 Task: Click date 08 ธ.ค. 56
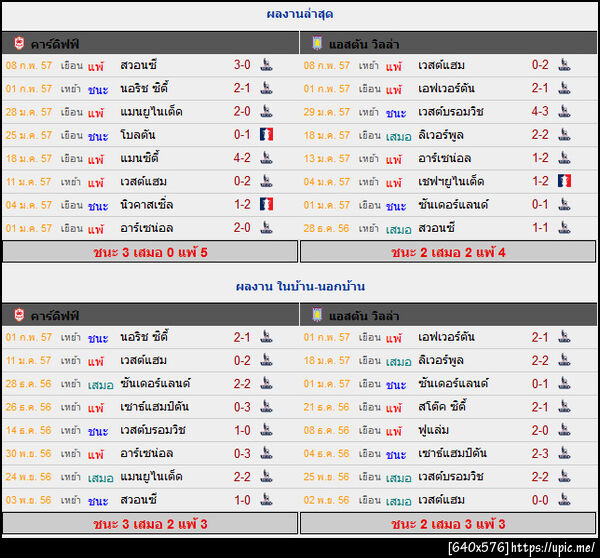[326, 430]
